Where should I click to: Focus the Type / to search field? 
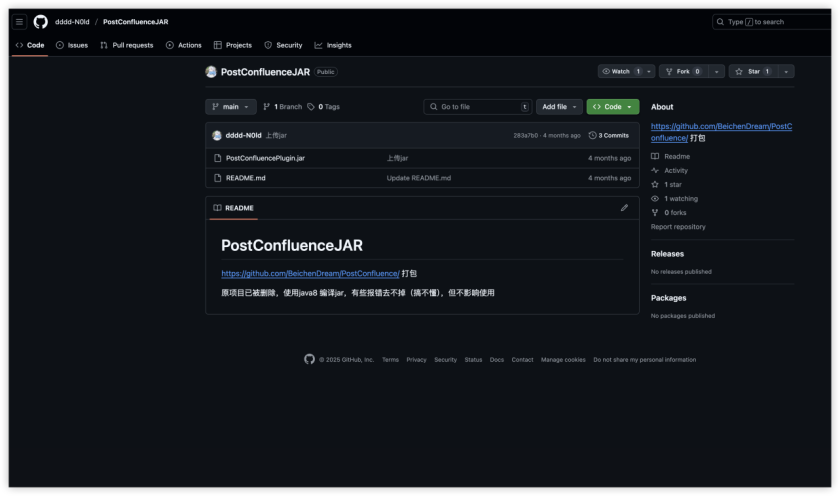pyautogui.click(x=771, y=22)
